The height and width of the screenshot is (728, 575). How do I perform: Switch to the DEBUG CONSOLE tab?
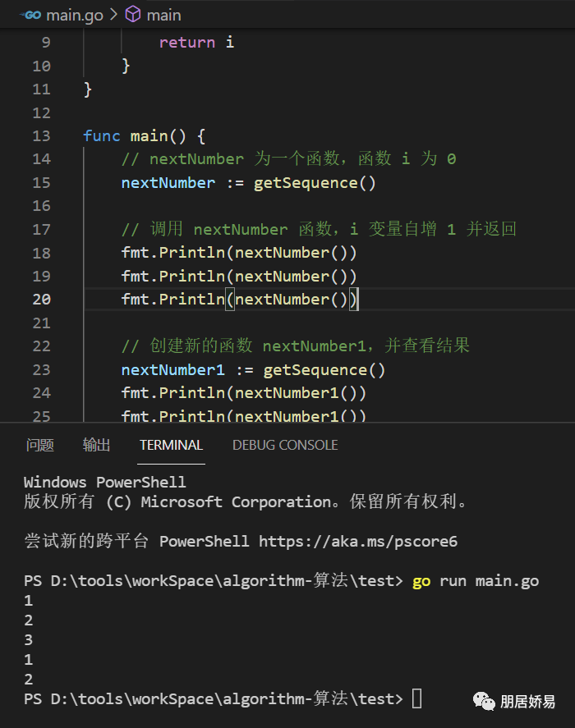[x=285, y=445]
